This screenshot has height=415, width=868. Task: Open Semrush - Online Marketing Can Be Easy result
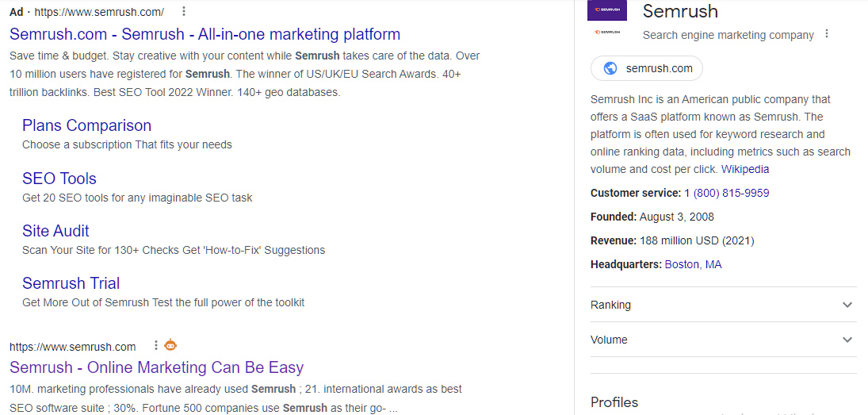tap(157, 367)
